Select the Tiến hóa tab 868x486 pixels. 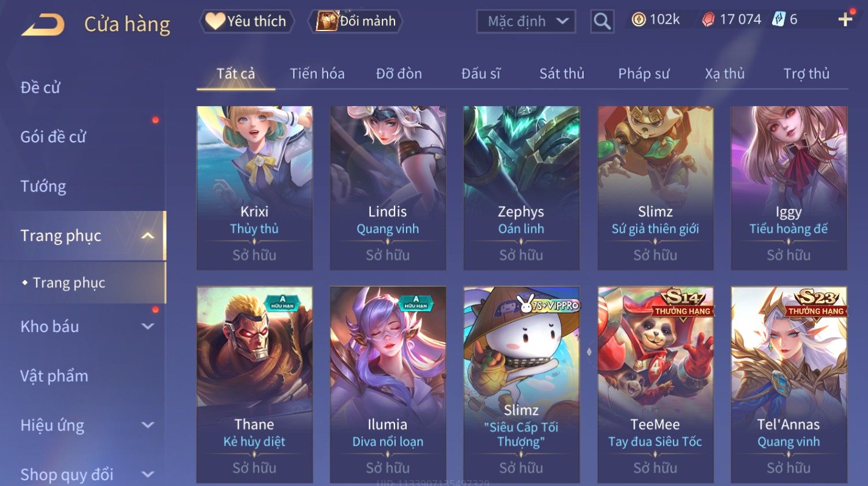[317, 74]
